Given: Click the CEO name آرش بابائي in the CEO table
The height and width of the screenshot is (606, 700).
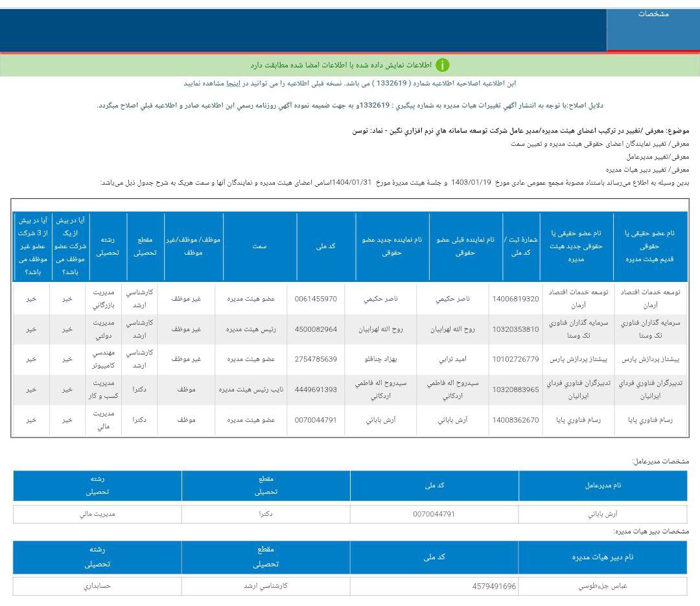Looking at the screenshot, I should click(x=603, y=514).
